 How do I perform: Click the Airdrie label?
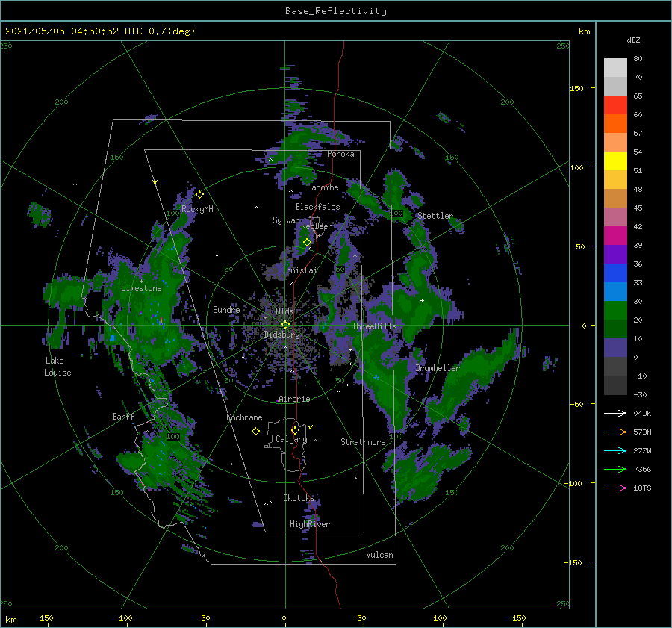294,399
